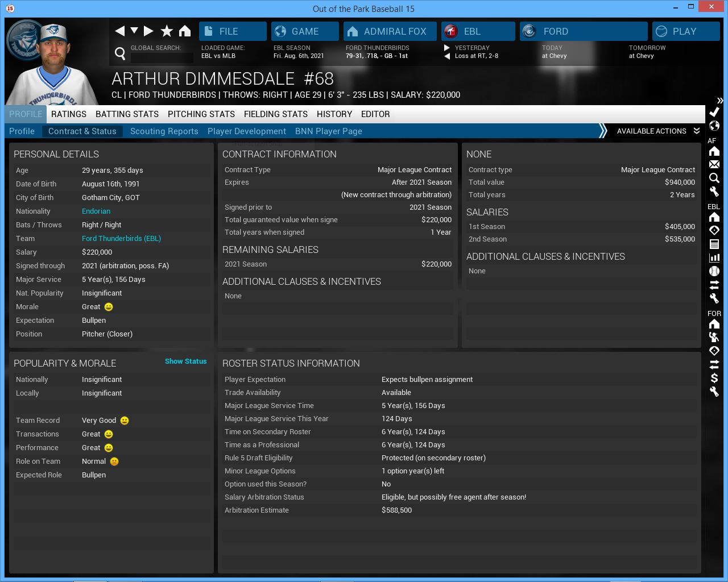Click the globe icon in right sidebar
Screen dimensions: 728x582
pyautogui.click(x=714, y=126)
